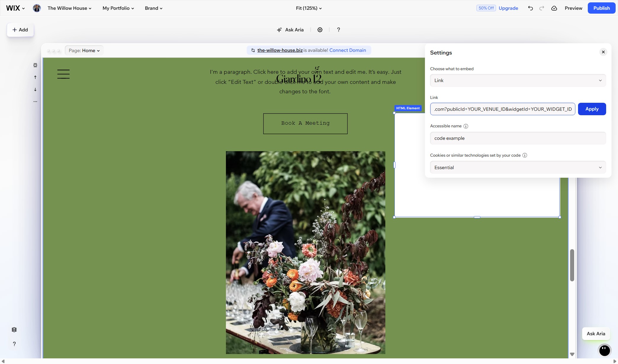The height and width of the screenshot is (364, 618).
Task: Click the cloud save icon
Action: 554,8
